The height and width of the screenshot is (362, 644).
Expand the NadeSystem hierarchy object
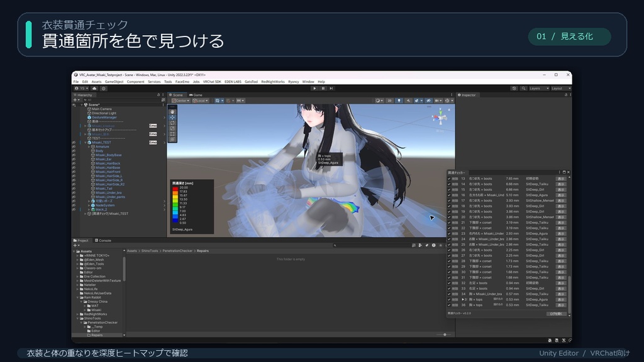pos(89,206)
